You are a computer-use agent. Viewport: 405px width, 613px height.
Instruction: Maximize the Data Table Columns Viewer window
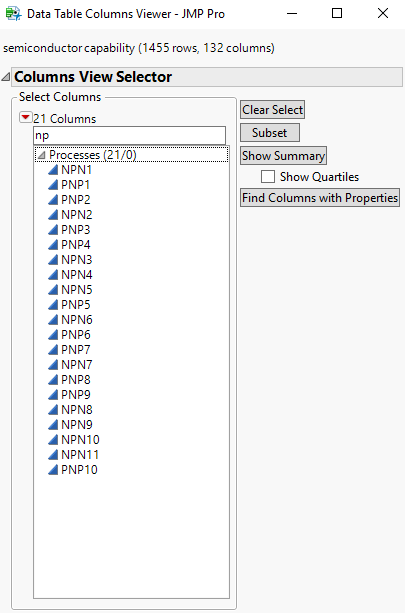point(337,14)
